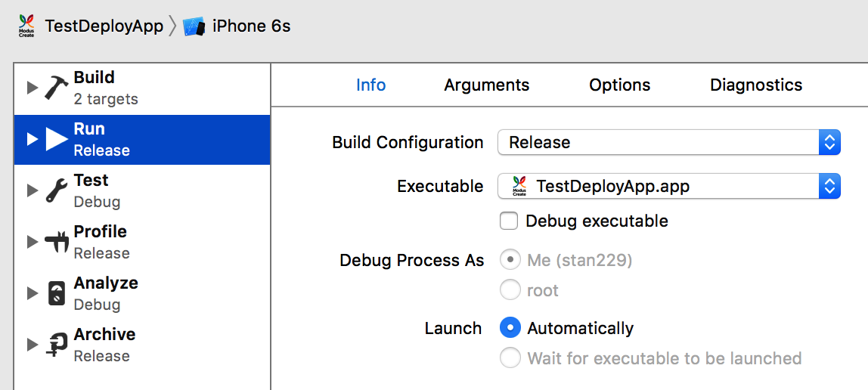This screenshot has width=868, height=390.
Task: Open the Build Configuration dropdown
Action: 668,142
